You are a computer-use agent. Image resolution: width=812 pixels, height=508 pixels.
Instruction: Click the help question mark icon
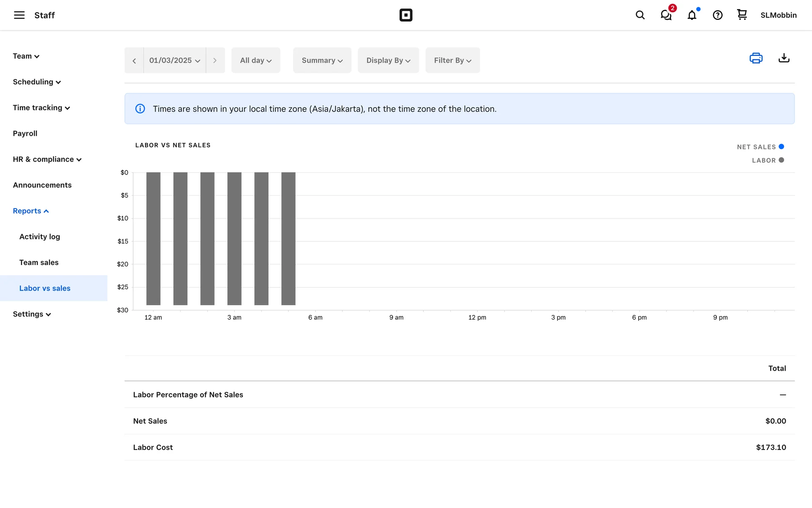tap(718, 15)
